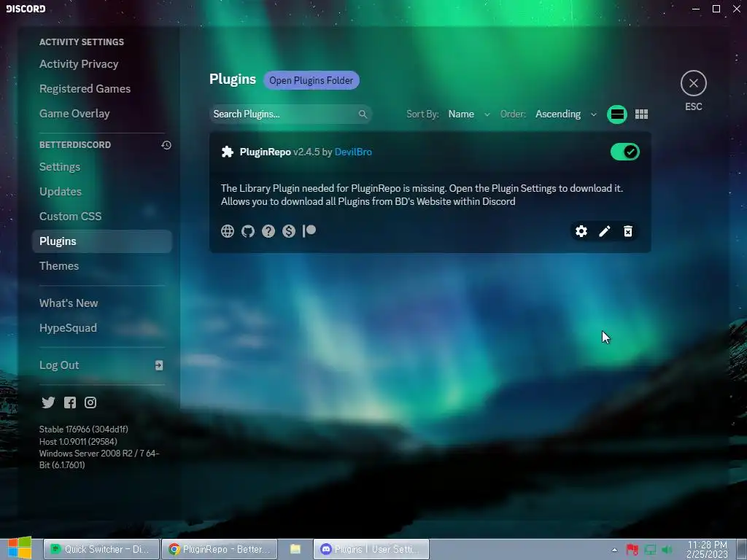The width and height of the screenshot is (747, 560).
Task: Open Registered Games settings
Action: click(x=102, y=89)
